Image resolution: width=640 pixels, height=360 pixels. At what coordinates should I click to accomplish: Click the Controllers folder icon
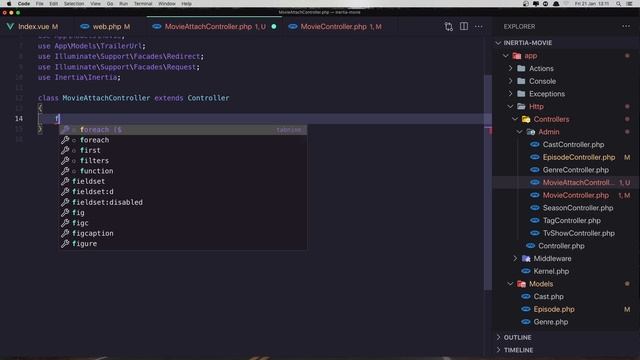point(526,119)
